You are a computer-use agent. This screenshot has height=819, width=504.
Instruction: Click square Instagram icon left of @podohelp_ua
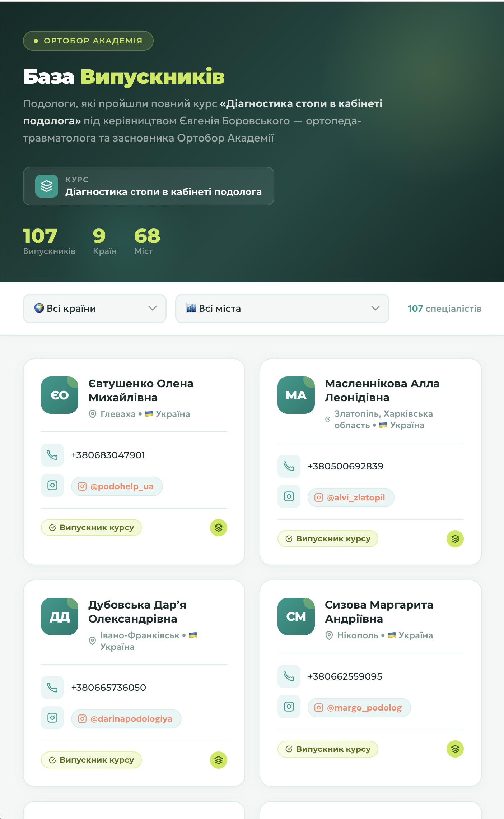tap(52, 485)
